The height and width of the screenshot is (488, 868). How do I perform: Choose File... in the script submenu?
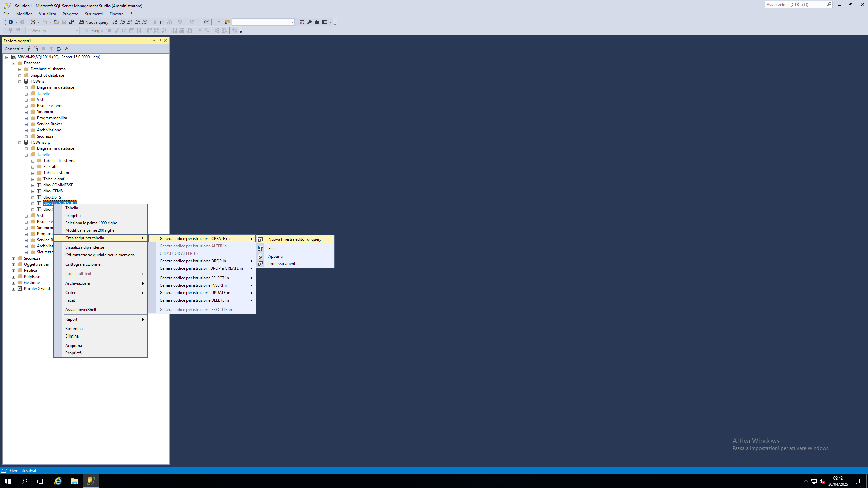[x=295, y=249]
